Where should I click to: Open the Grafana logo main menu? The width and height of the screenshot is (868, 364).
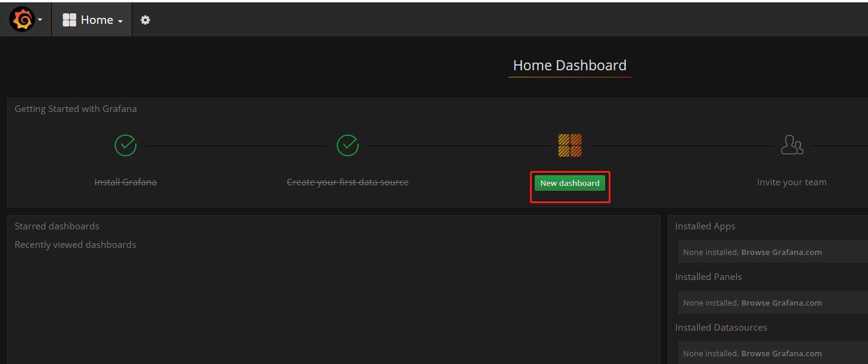coord(26,20)
